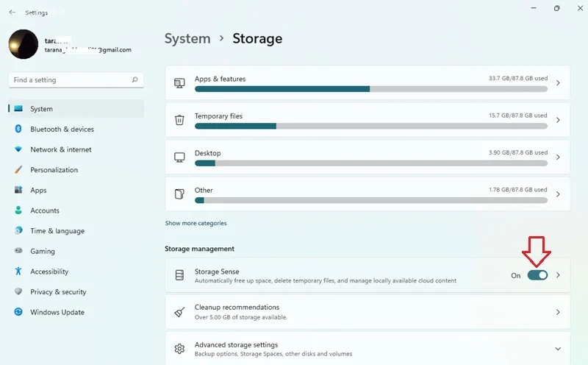Toggle the Storage Sense switch off
This screenshot has height=365, width=588.
pos(537,275)
